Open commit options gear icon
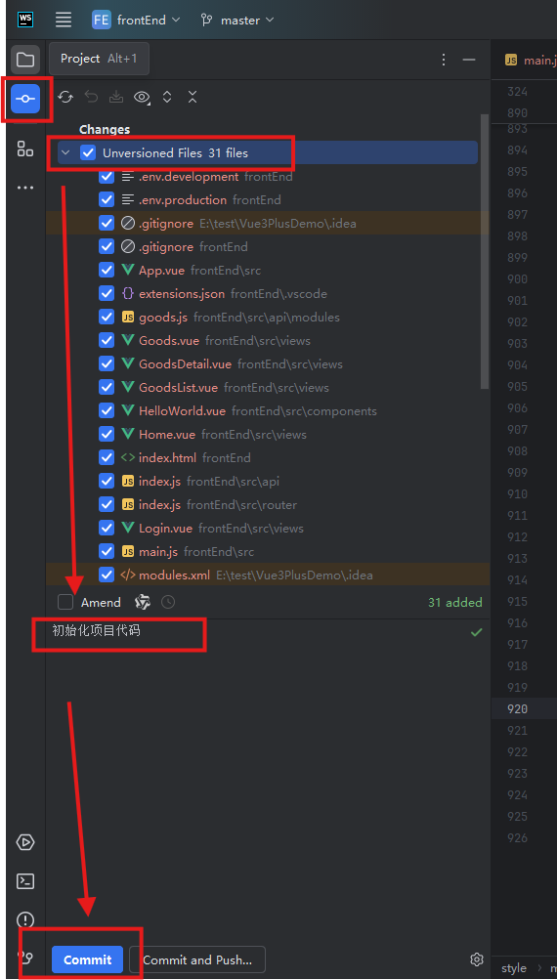This screenshot has width=557, height=980. (476, 959)
